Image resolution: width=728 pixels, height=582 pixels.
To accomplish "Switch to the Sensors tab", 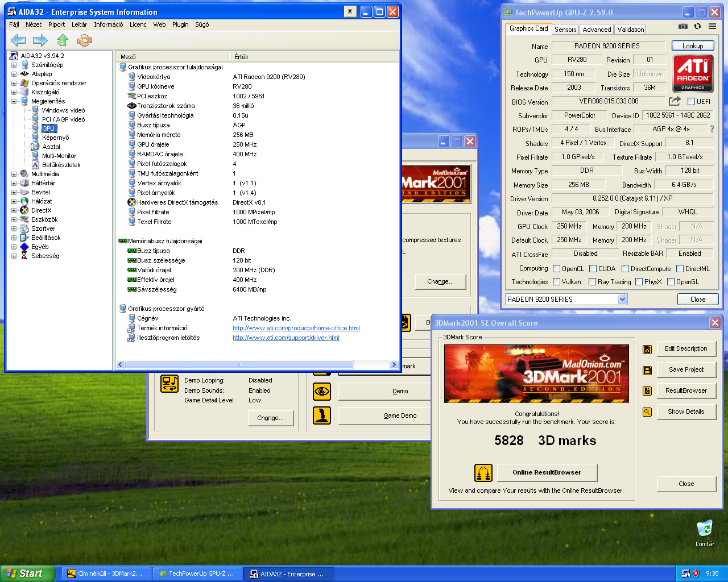I will [565, 30].
